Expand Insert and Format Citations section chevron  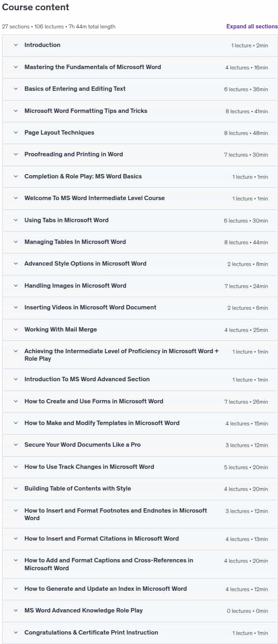[x=16, y=539]
